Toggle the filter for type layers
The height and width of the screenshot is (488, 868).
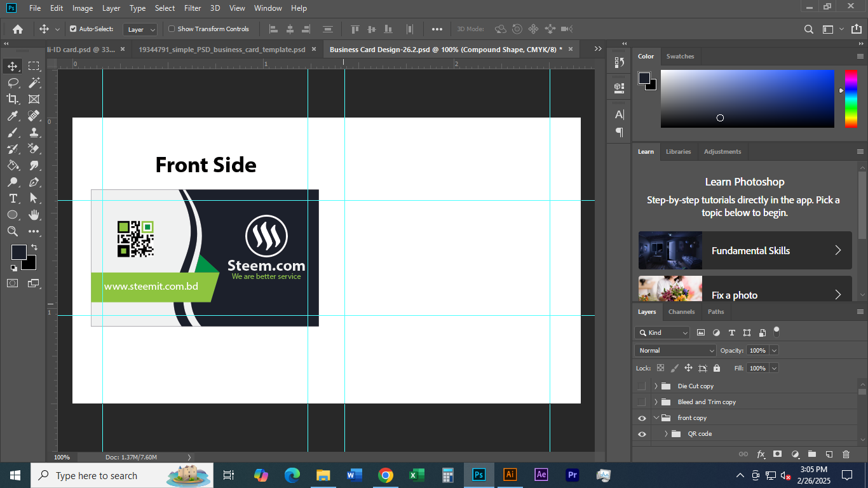731,332
